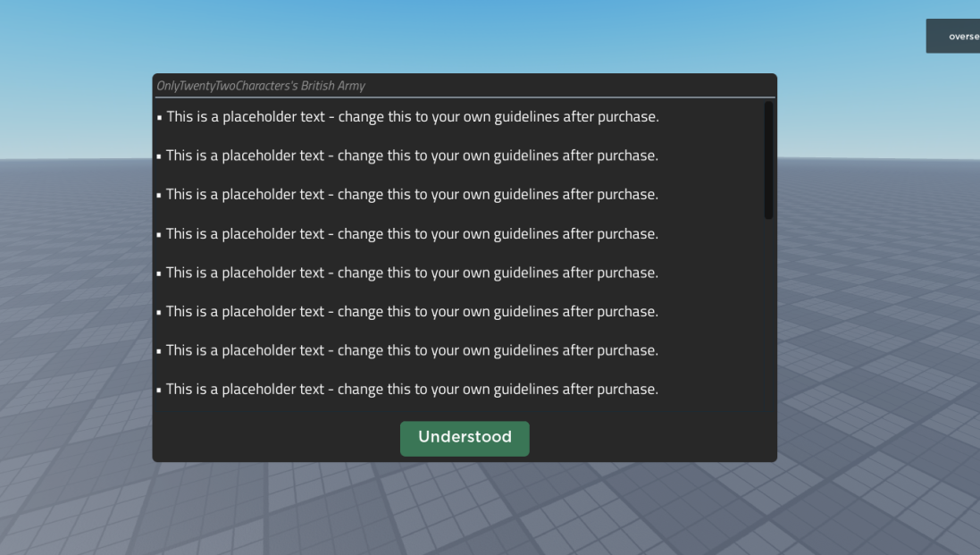Select the seventh placeholder guideline line

tap(412, 350)
